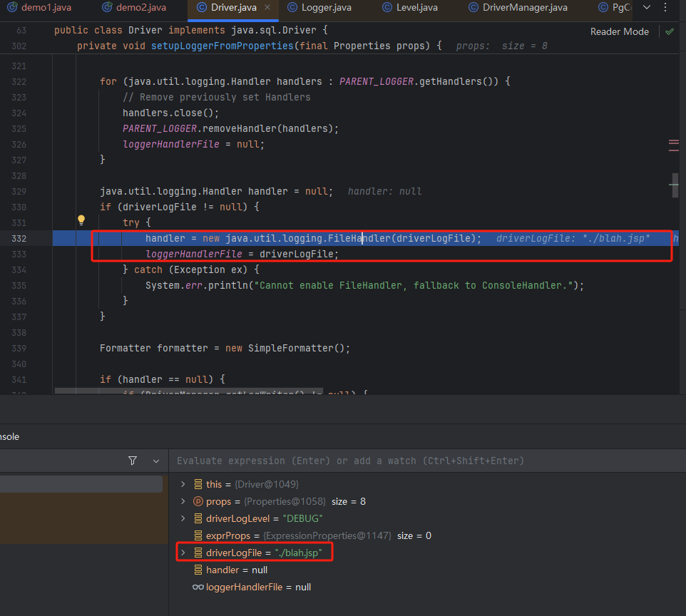Image resolution: width=686 pixels, height=616 pixels.
Task: Click the filter icon in debugger frames panel
Action: [133, 461]
